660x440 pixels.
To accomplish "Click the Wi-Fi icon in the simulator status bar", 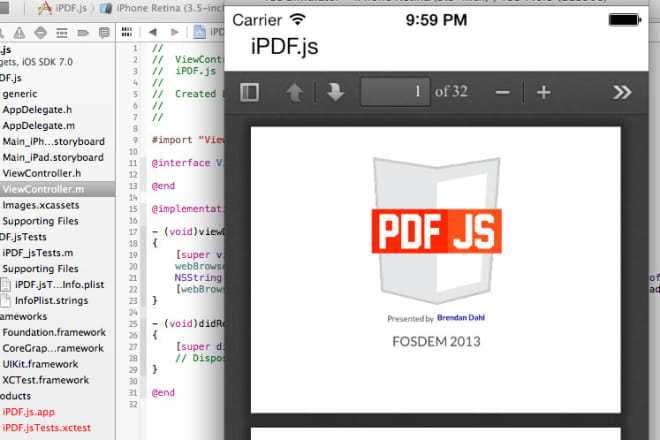I will [x=298, y=19].
